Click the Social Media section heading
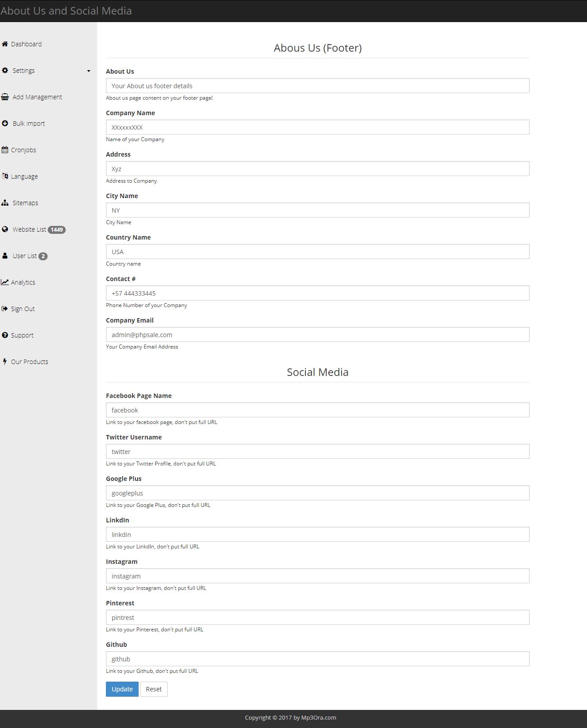 coord(318,372)
